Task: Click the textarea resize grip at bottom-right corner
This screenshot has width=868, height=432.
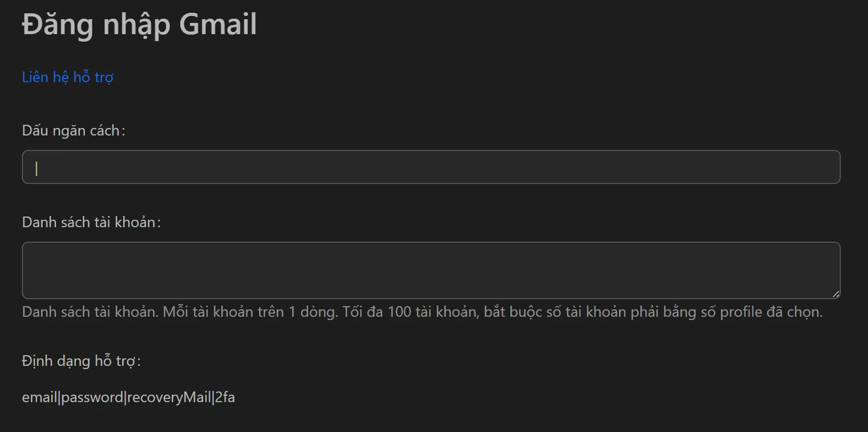Action: [836, 294]
